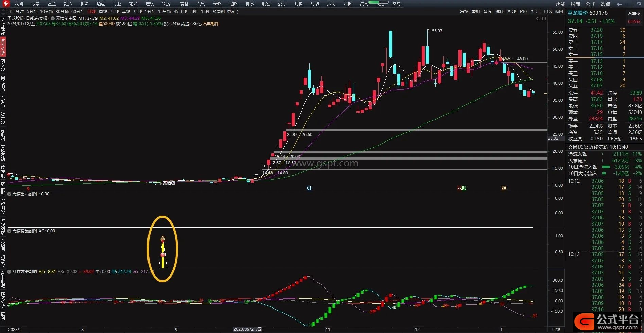Switch chart to 60分钟 period

click(x=78, y=12)
